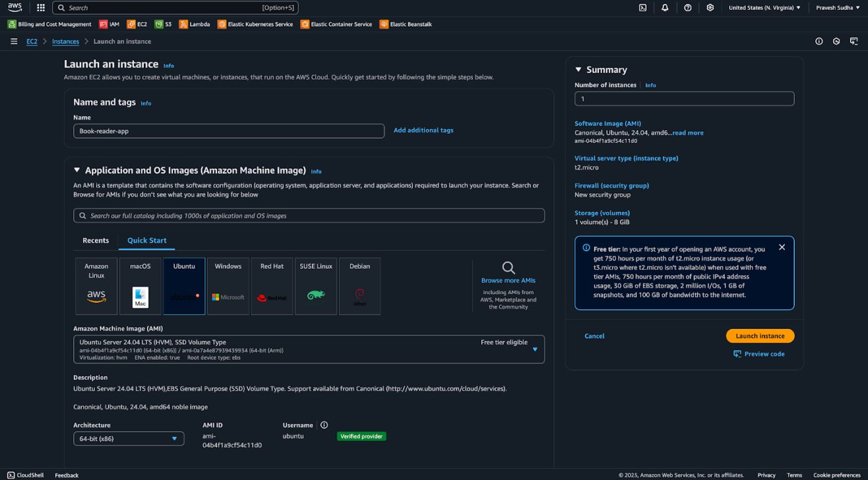The height and width of the screenshot is (480, 868).
Task: Focus the AMI catalog search box
Action: pyautogui.click(x=309, y=216)
